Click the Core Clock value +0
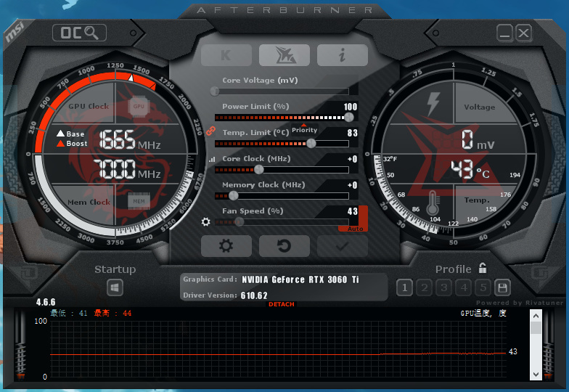569x392 pixels. (353, 159)
